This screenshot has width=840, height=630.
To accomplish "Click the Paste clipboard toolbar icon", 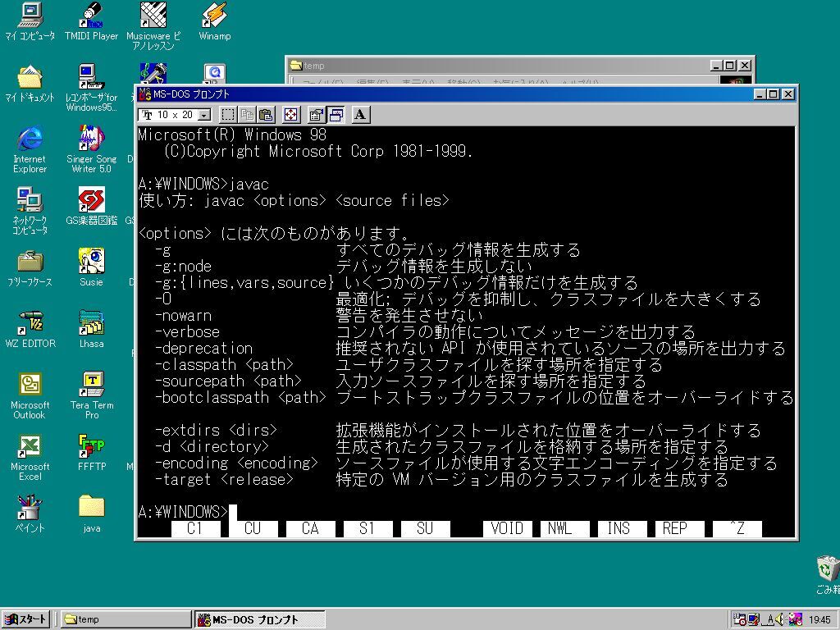I will [x=266, y=115].
